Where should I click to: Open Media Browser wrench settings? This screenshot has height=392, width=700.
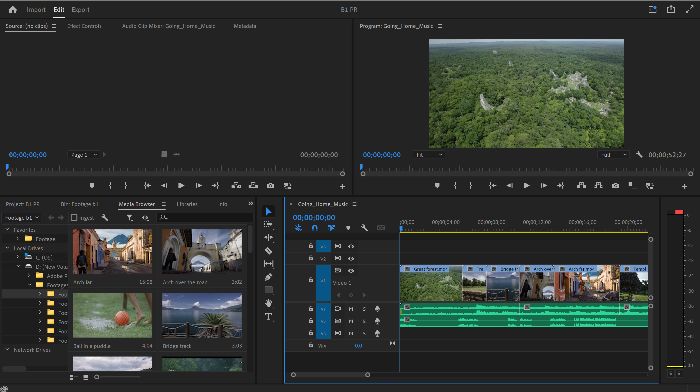(x=104, y=217)
